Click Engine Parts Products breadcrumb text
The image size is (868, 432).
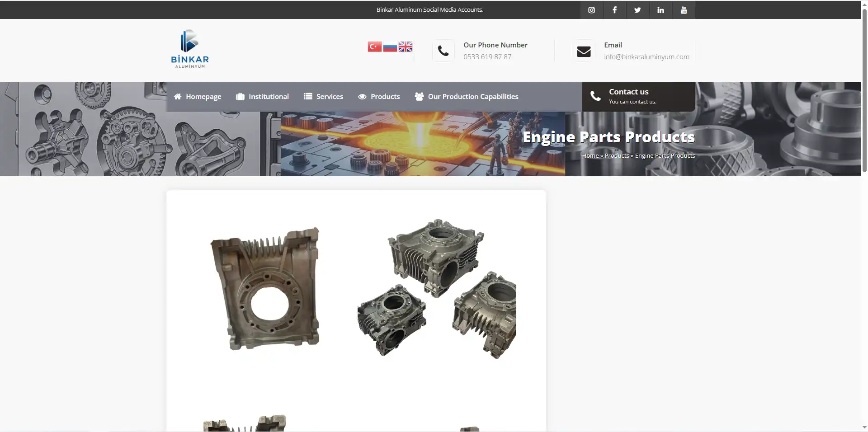pyautogui.click(x=665, y=155)
